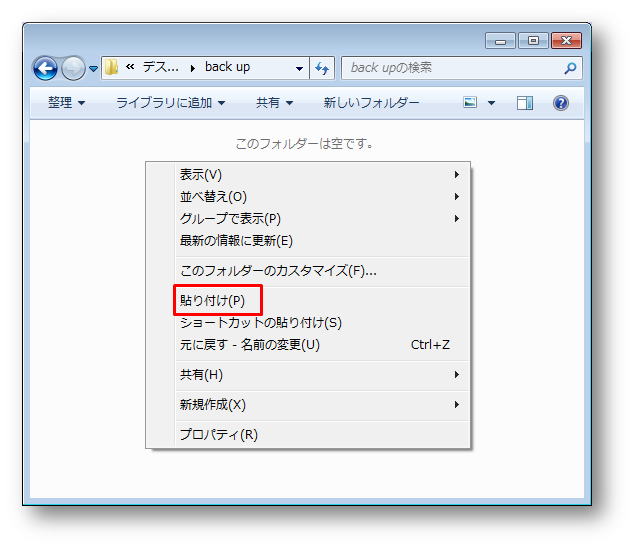Click the blue help question mark icon

point(561,103)
